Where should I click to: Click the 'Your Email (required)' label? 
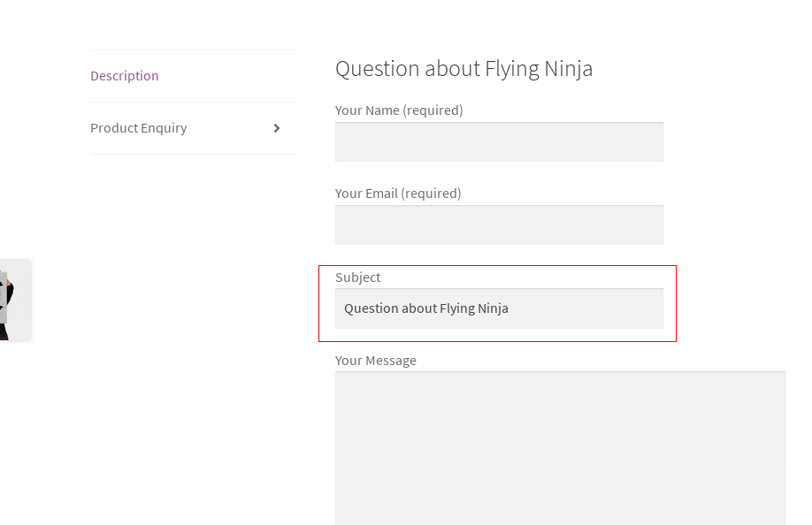[x=398, y=194]
